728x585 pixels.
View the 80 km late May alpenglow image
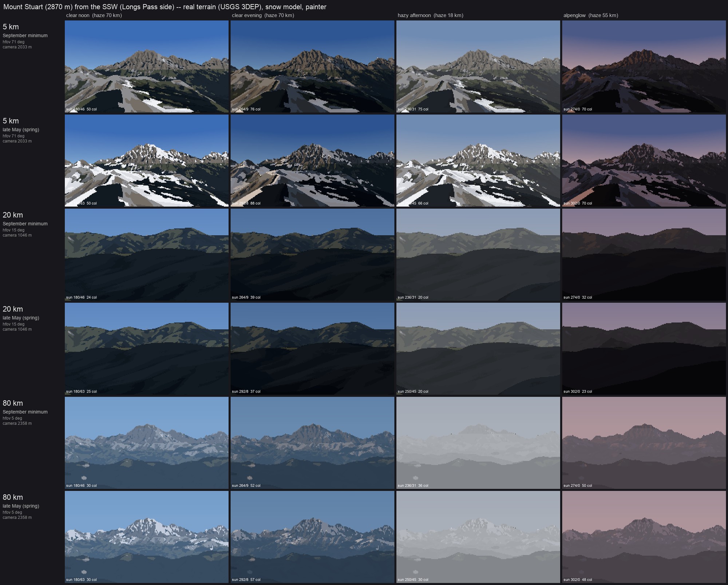(x=644, y=537)
